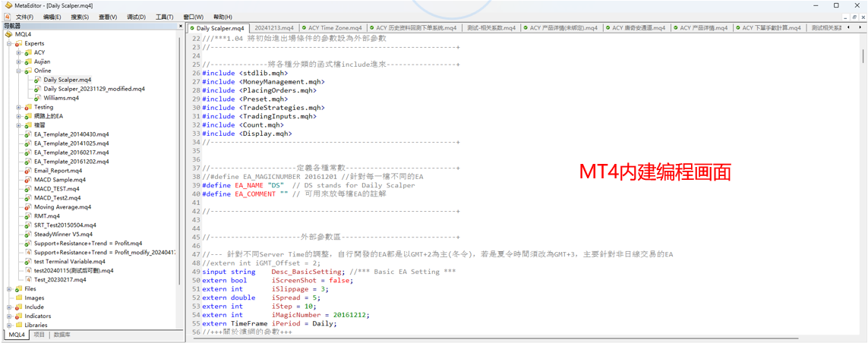Click the Test_20230217.mq4 file icon

28,280
